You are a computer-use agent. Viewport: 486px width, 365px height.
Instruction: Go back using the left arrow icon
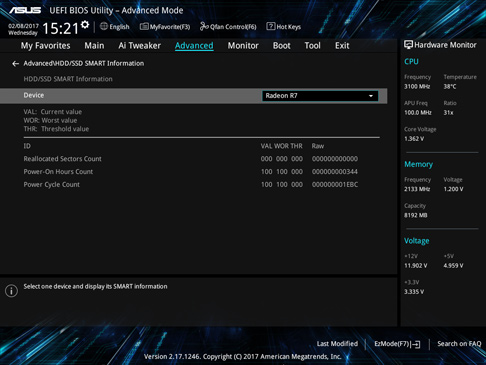point(15,63)
